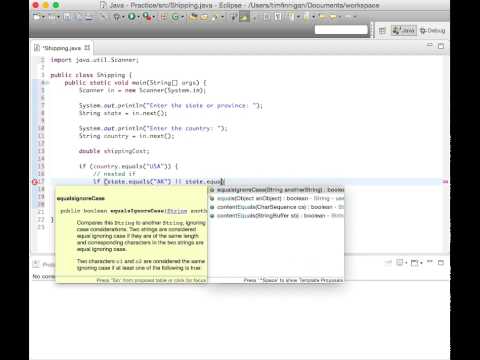Click the Scanner in = new Scanner line

coord(142,90)
